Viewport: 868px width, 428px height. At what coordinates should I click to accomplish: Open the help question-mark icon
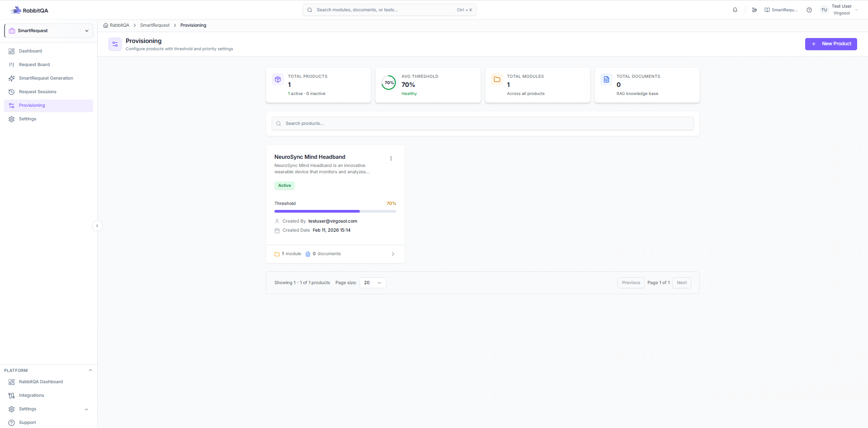click(809, 10)
